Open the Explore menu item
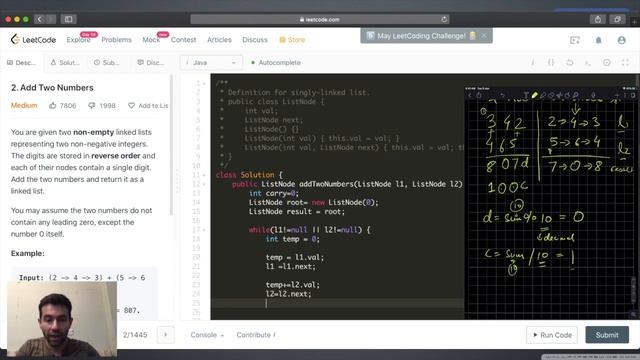Viewport: 640px width, 360px height. 78,40
